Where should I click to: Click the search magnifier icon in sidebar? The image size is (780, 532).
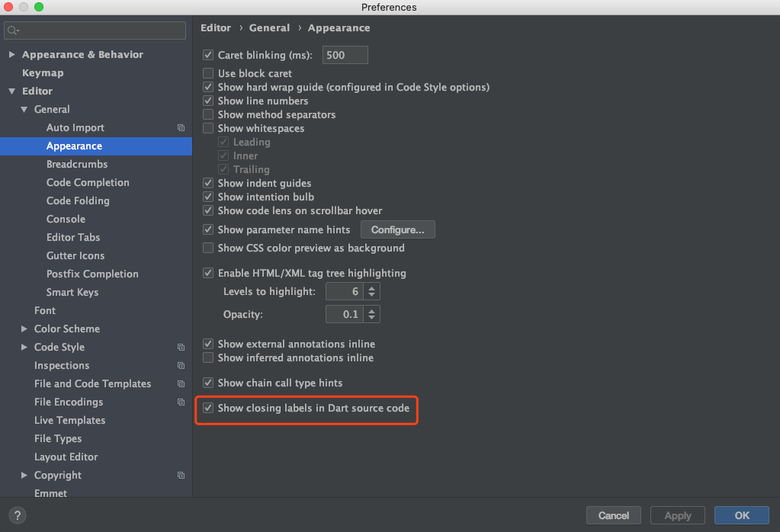click(x=12, y=30)
